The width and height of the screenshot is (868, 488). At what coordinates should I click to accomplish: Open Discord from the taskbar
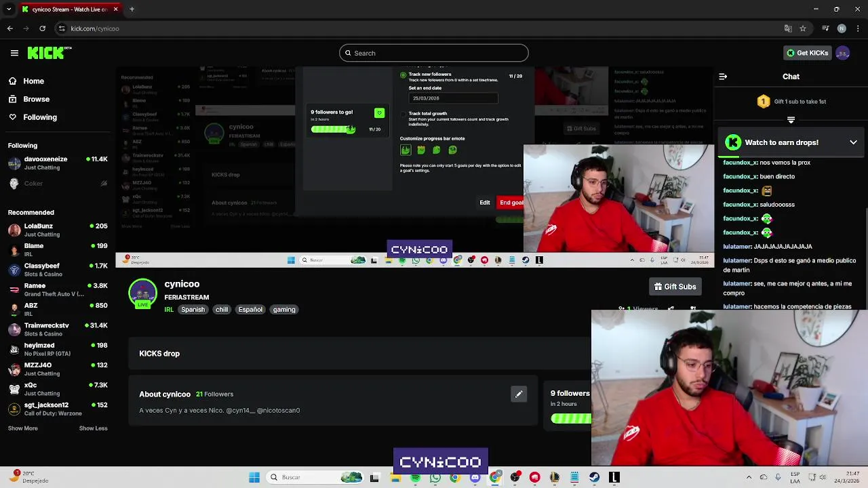(475, 477)
